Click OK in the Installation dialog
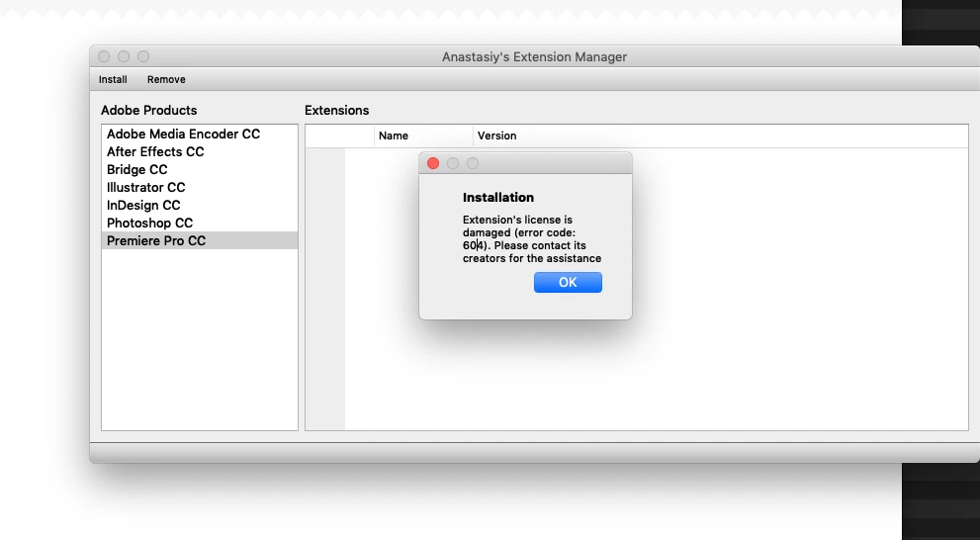 click(568, 283)
